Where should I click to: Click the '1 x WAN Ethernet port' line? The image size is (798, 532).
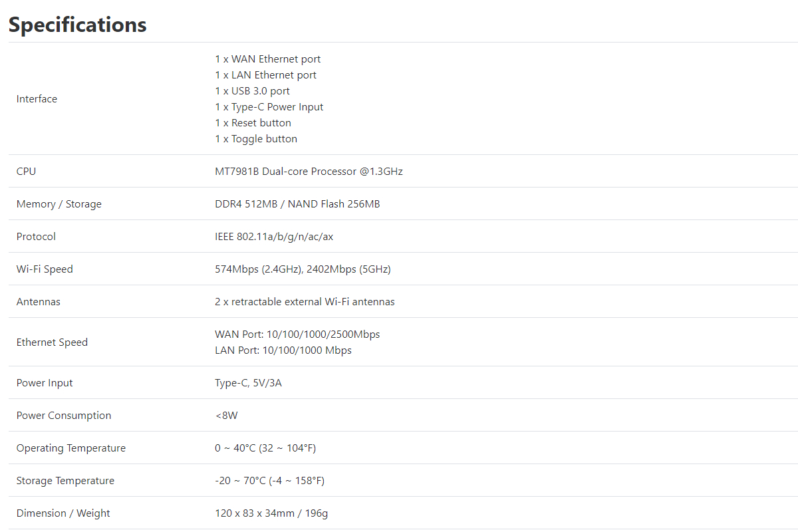point(267,59)
